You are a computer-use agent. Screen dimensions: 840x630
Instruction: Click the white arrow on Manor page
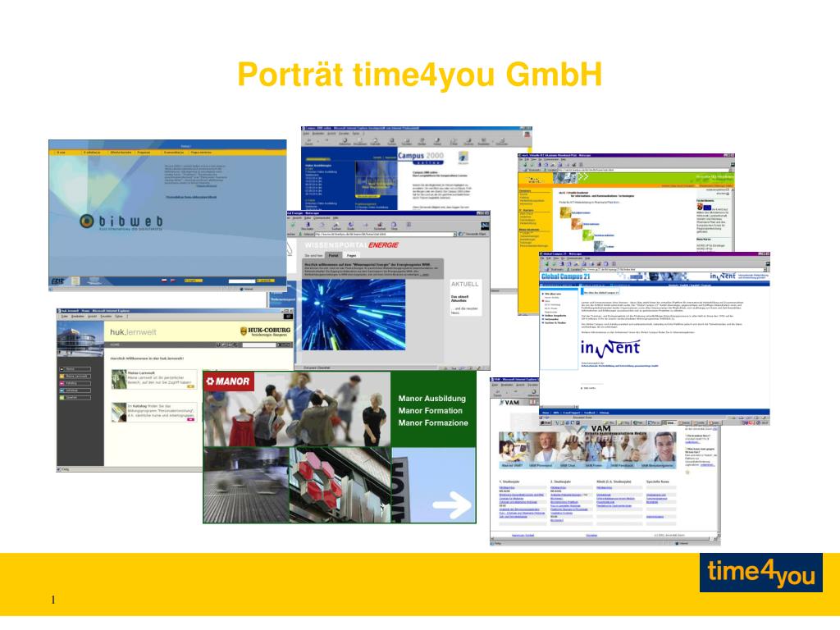(452, 504)
